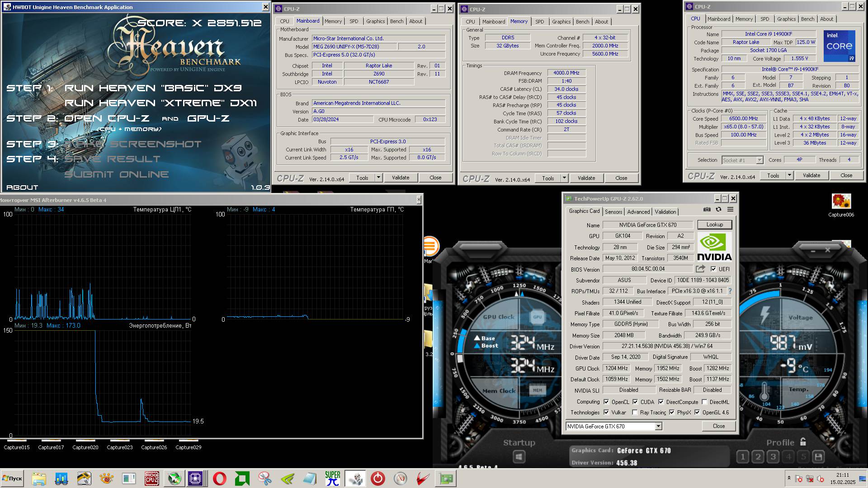Image resolution: width=868 pixels, height=488 pixels.
Task: Click the BIOS export share icon in GPU-Z
Action: [700, 269]
